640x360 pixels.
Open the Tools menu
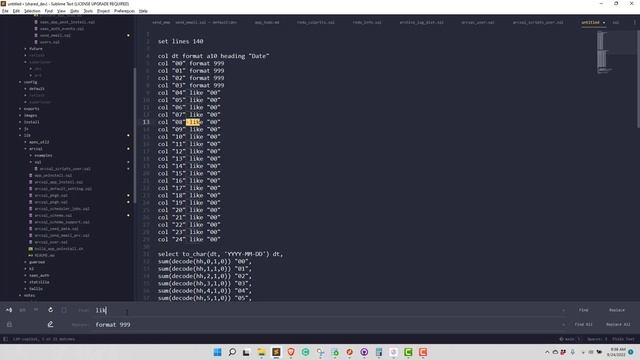click(x=88, y=11)
